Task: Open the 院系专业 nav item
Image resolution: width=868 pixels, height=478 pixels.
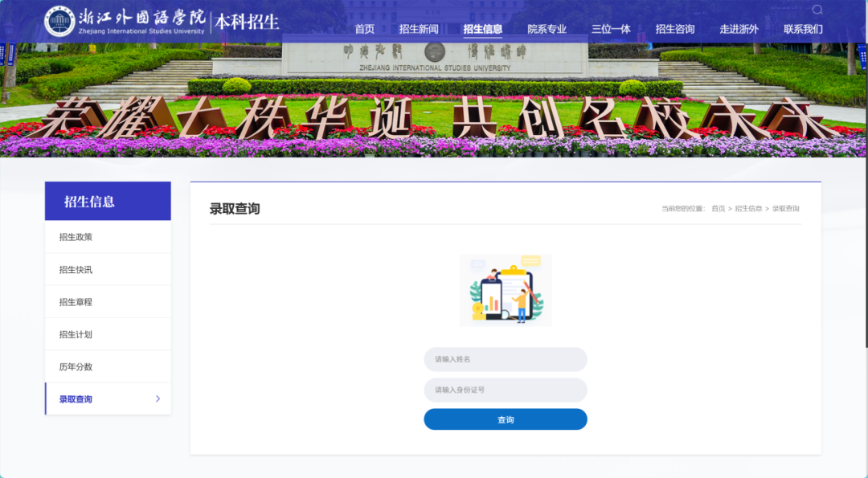Action: coord(547,29)
